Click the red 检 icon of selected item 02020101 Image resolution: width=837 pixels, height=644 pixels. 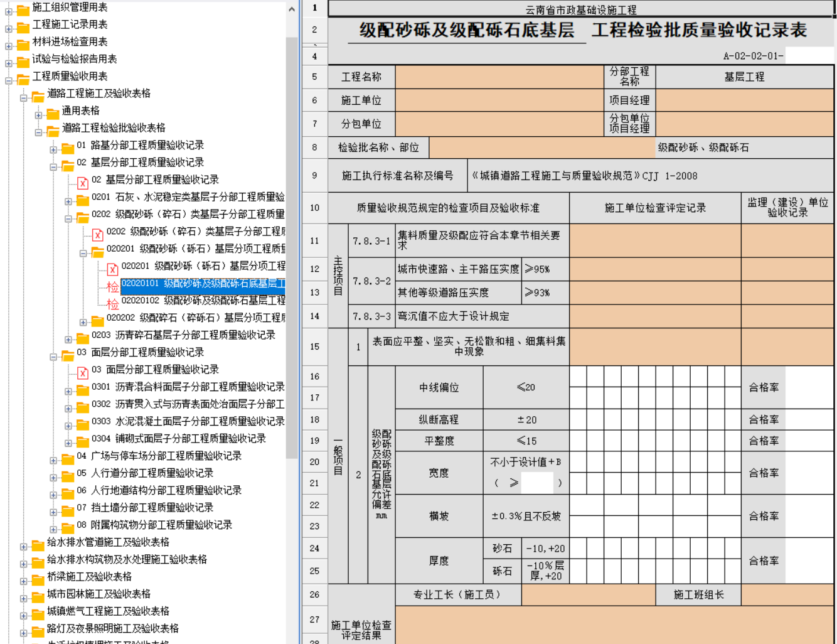pos(113,287)
